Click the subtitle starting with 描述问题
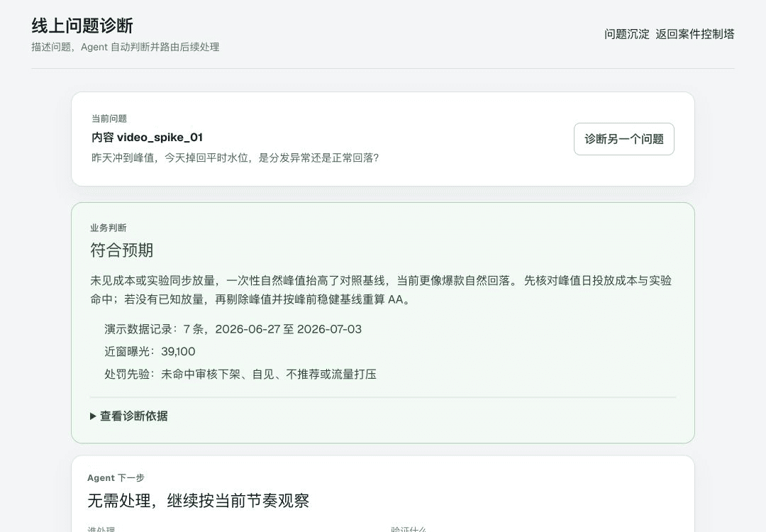This screenshot has height=532, width=766. 126,47
